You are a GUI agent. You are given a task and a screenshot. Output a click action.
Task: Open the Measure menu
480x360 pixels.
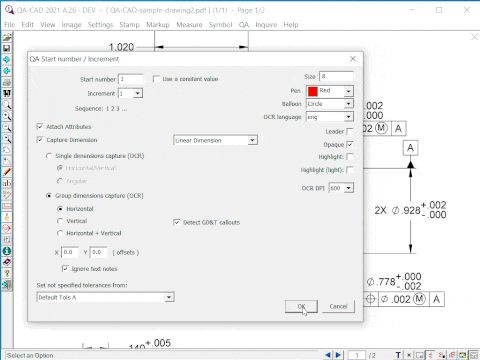189,25
